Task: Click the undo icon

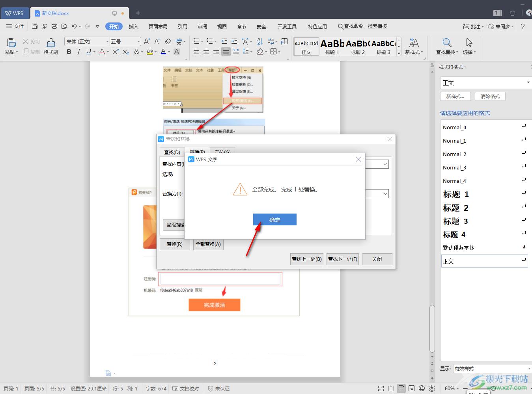Action: [x=74, y=26]
